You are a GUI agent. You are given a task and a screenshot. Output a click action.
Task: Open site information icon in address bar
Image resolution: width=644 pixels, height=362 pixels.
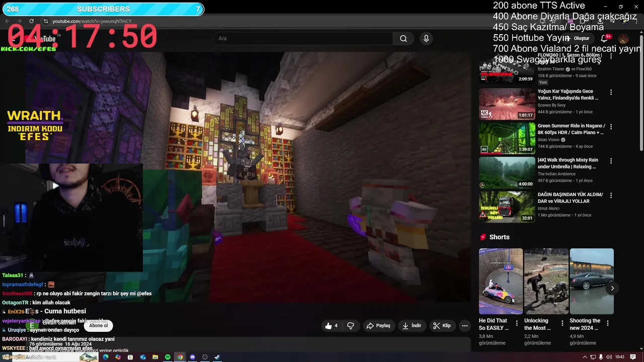45,21
